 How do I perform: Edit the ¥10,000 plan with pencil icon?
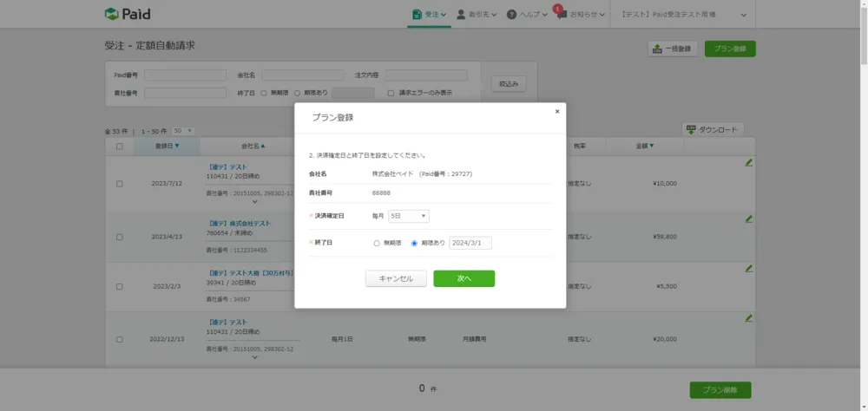click(x=748, y=163)
